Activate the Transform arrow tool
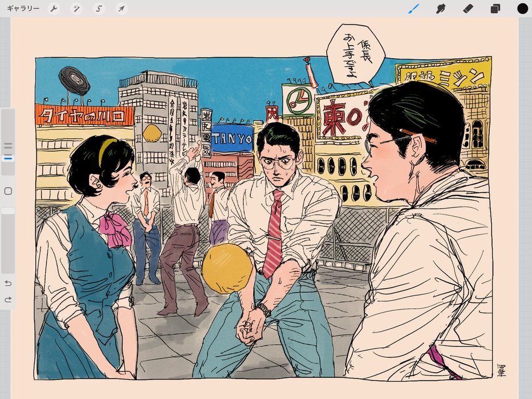Image resolution: width=532 pixels, height=399 pixels. click(x=121, y=9)
